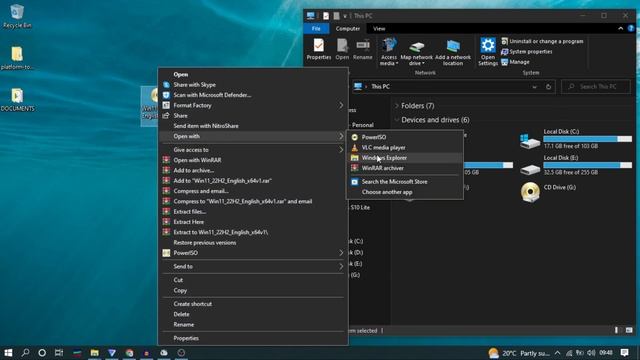Click the refresh button by address bar
The image size is (640, 360).
pyautogui.click(x=548, y=87)
